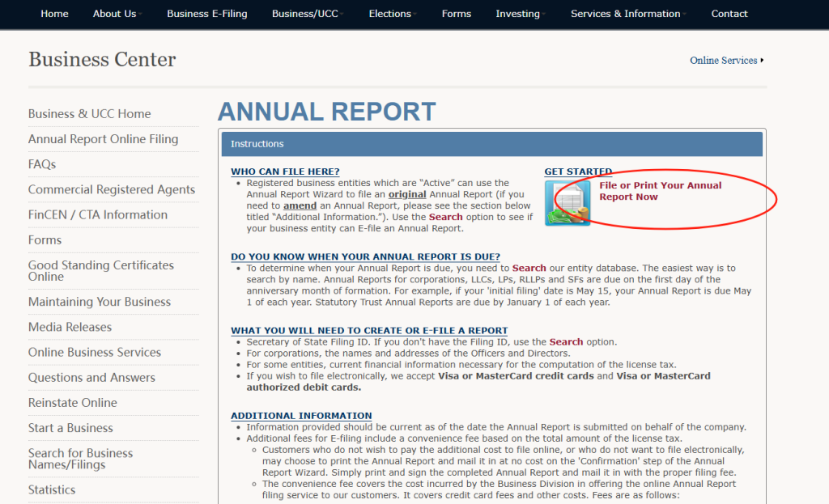Select "Business E-Filing" in the menu

[x=207, y=14]
